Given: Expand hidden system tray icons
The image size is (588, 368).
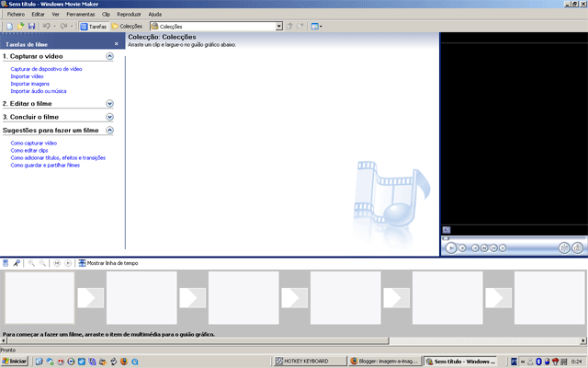Looking at the screenshot, I should pos(523,362).
